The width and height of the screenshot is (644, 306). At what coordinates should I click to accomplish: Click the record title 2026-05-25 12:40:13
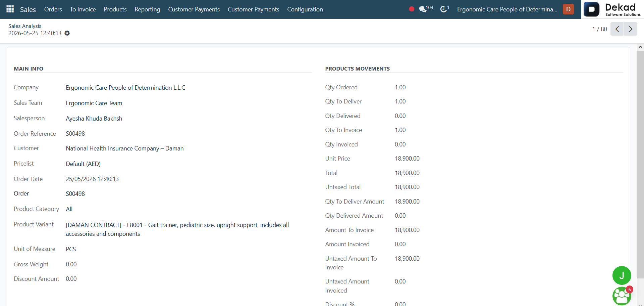tap(35, 33)
